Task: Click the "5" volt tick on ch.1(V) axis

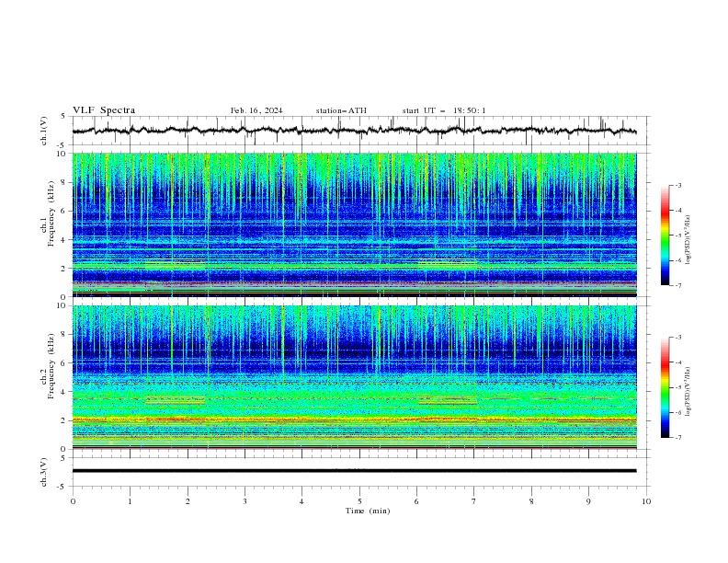Action: tap(63, 117)
